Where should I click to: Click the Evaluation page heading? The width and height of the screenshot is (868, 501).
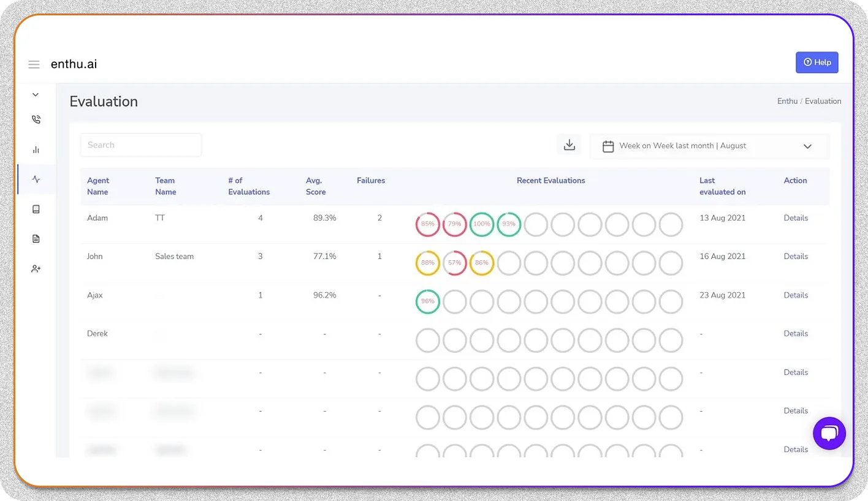click(x=104, y=102)
